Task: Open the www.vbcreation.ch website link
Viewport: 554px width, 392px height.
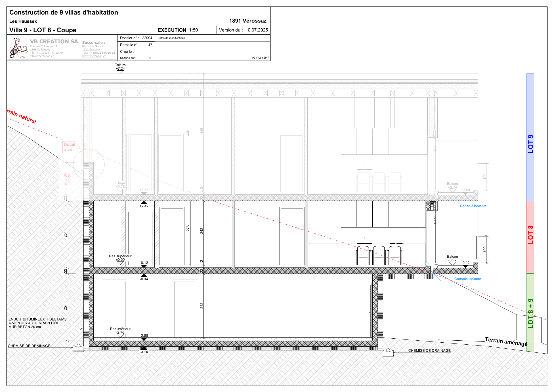Action: (x=94, y=56)
